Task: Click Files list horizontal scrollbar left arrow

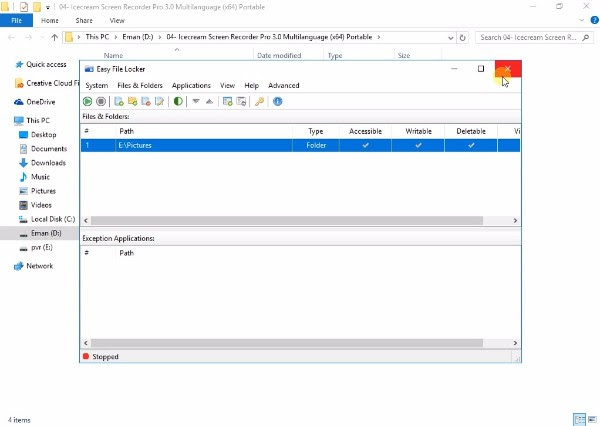Action: tap(86, 220)
